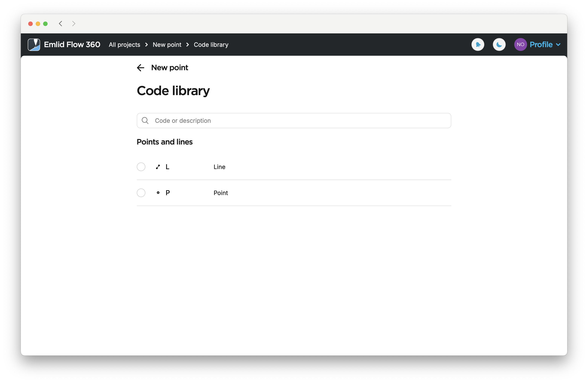Viewport: 588px width, 383px height.
Task: Toggle dark mode moon icon
Action: click(x=499, y=45)
